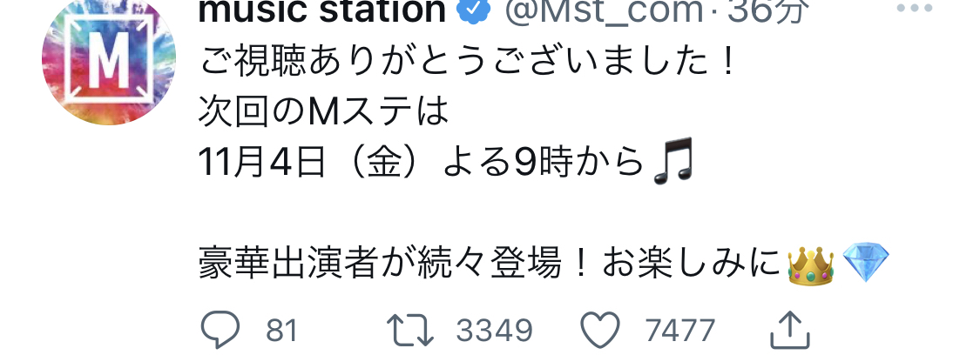
Task: View the 3349 retweets count
Action: [x=494, y=331]
